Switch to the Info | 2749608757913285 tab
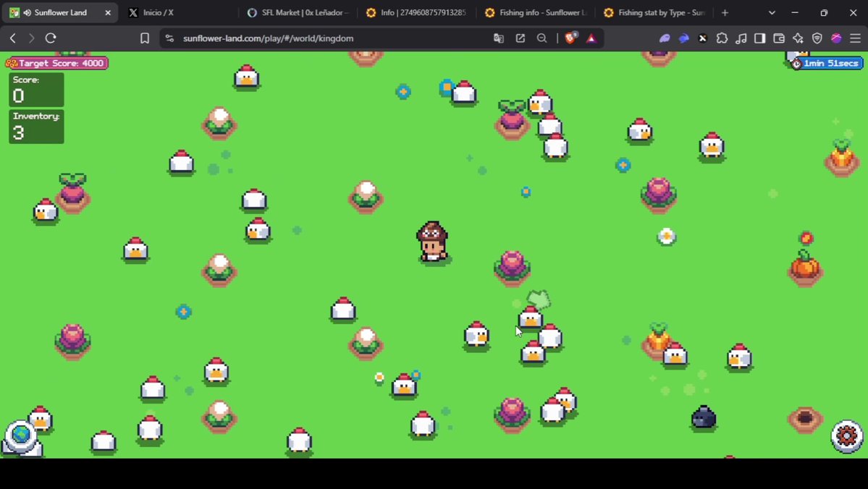Image resolution: width=868 pixels, height=489 pixels. coord(418,12)
